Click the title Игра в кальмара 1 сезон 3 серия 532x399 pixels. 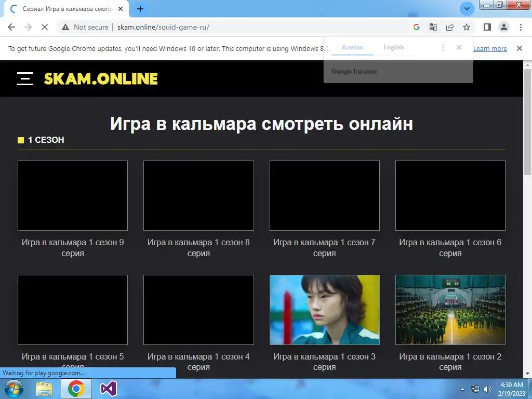325,362
